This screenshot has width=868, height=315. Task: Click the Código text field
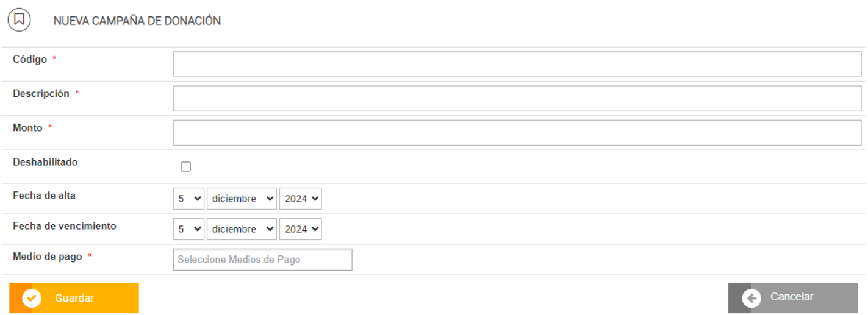pos(517,64)
